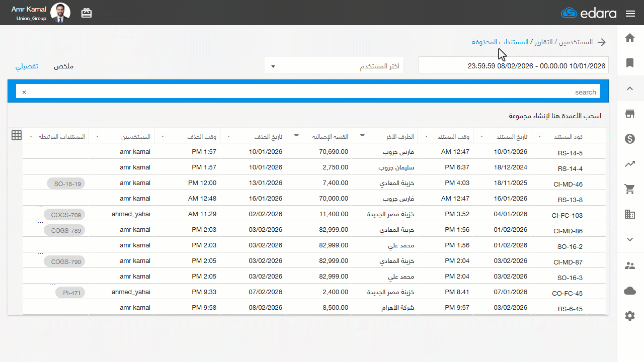Open المستخدمين breadcrumb link

coord(575,42)
